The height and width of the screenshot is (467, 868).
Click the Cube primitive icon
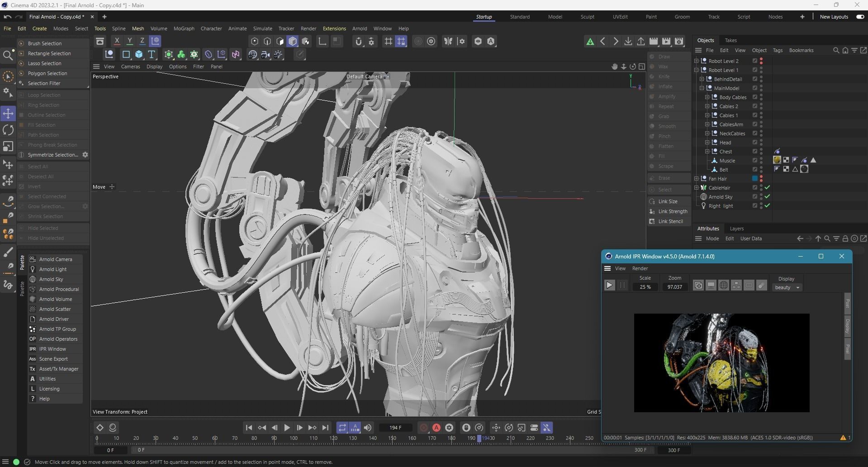click(x=139, y=55)
